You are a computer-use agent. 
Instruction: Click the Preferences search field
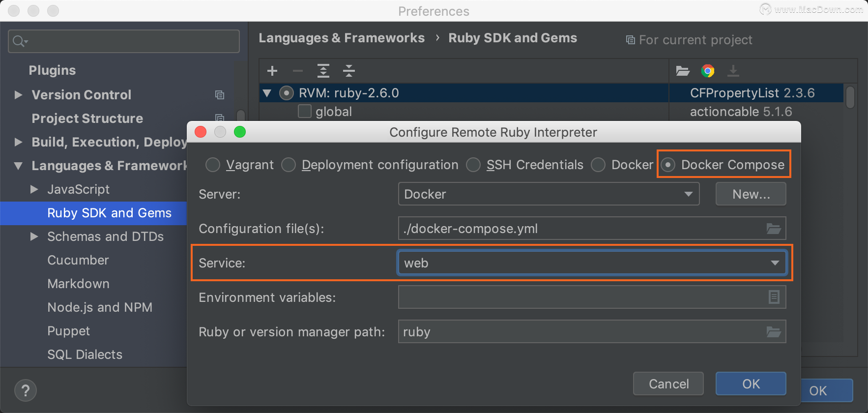point(124,41)
